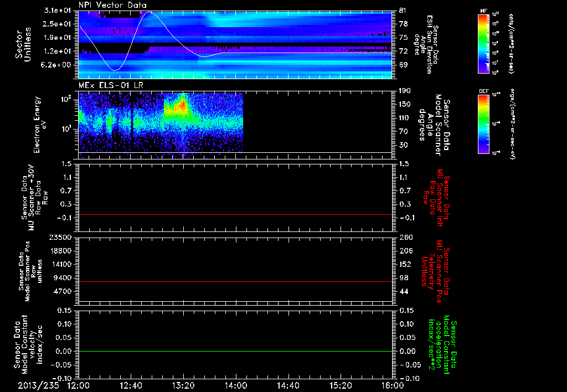Click the DEF energy flux color bar
The image size is (567, 392).
(x=484, y=124)
